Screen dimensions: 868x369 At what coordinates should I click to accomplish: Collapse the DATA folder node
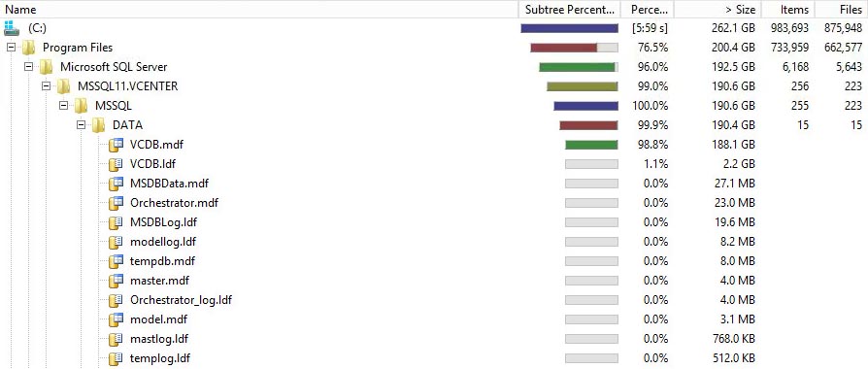pyautogui.click(x=82, y=125)
